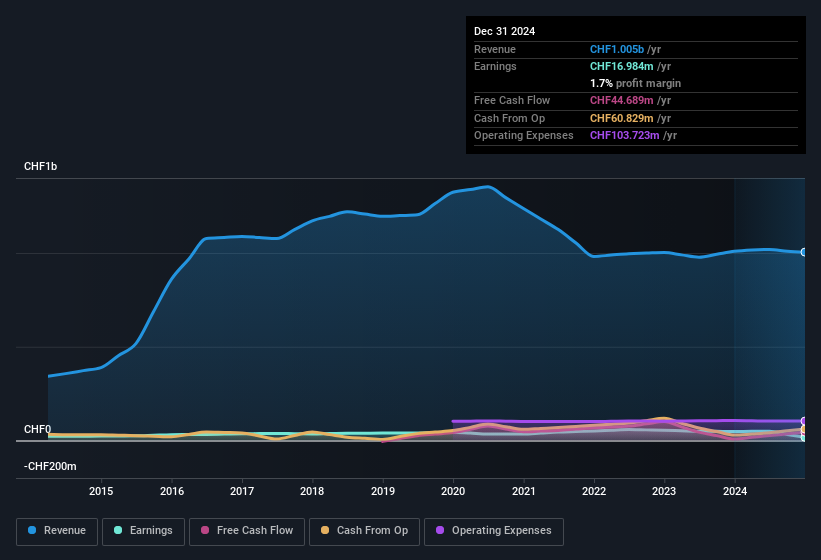821x560 pixels.
Task: Click the Free Cash Flow tooltip label
Action: [x=512, y=100]
